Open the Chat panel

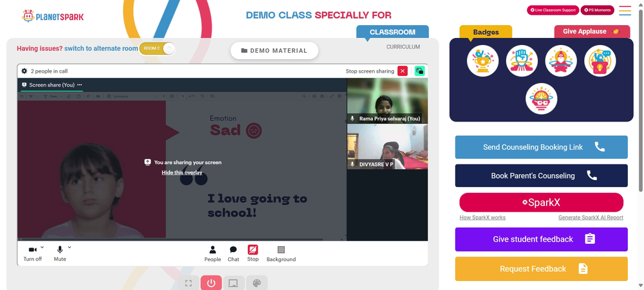coord(233,253)
